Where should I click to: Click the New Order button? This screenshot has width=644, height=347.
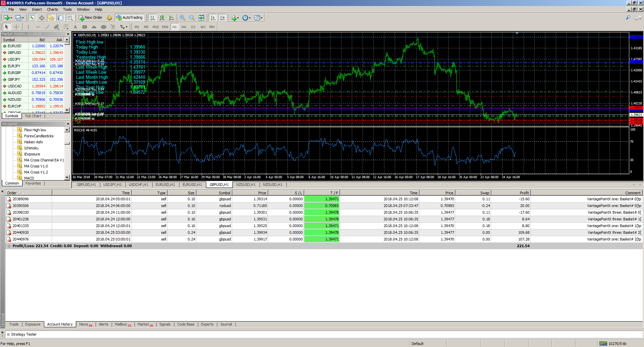click(91, 18)
